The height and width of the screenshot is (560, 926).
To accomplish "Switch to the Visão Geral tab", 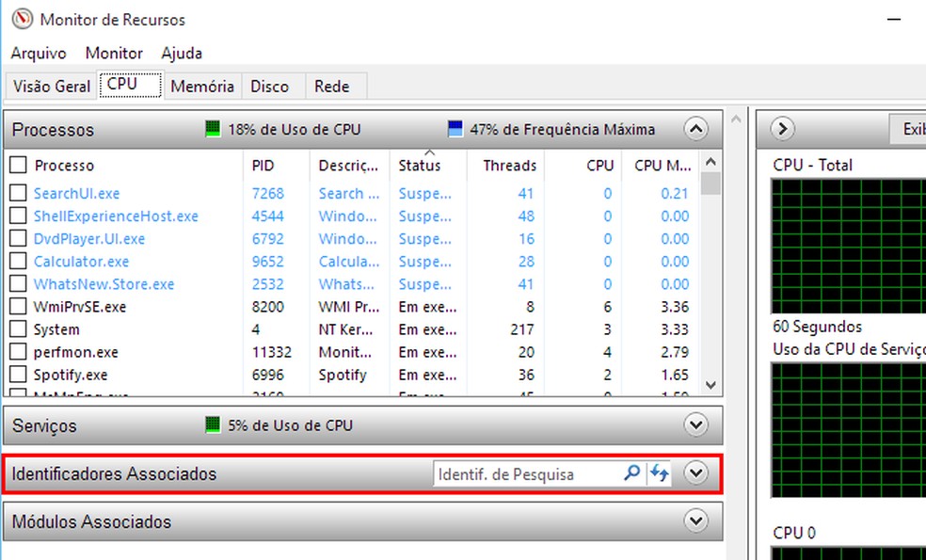I will pyautogui.click(x=52, y=87).
